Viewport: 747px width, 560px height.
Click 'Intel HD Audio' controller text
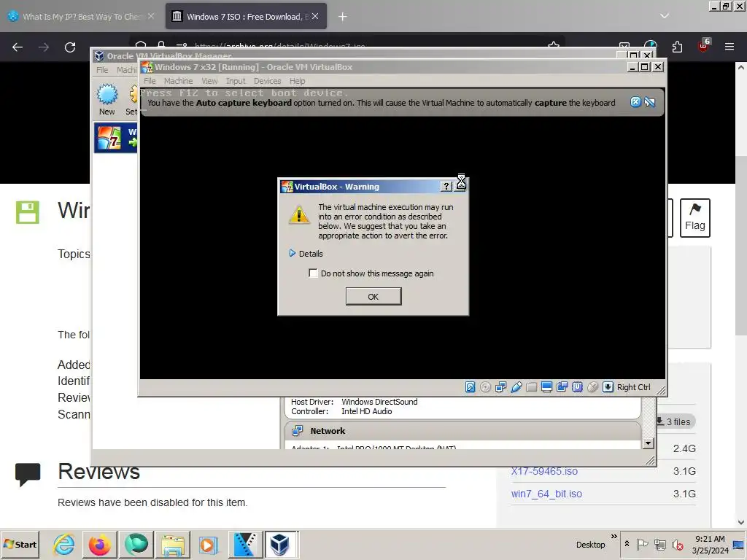366,411
